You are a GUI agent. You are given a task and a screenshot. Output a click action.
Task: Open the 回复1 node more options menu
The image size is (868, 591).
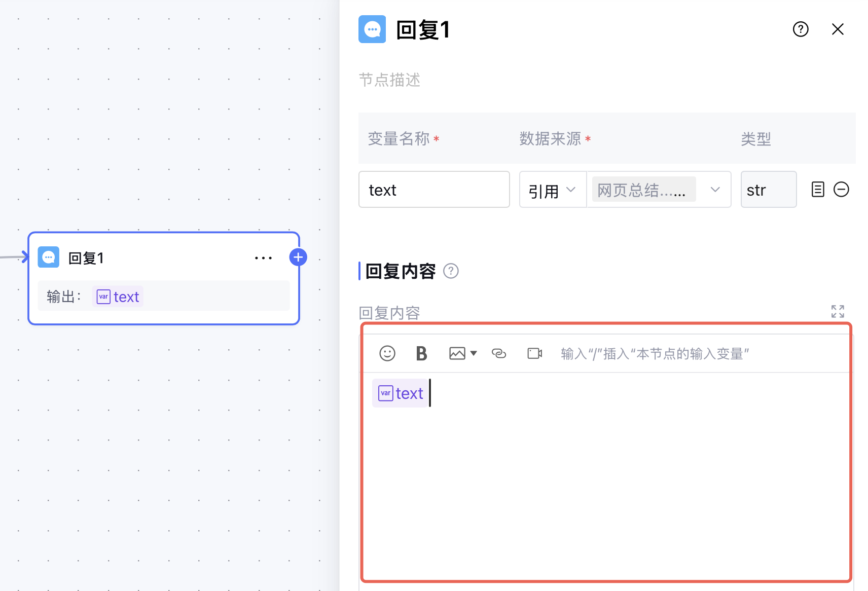tap(263, 258)
